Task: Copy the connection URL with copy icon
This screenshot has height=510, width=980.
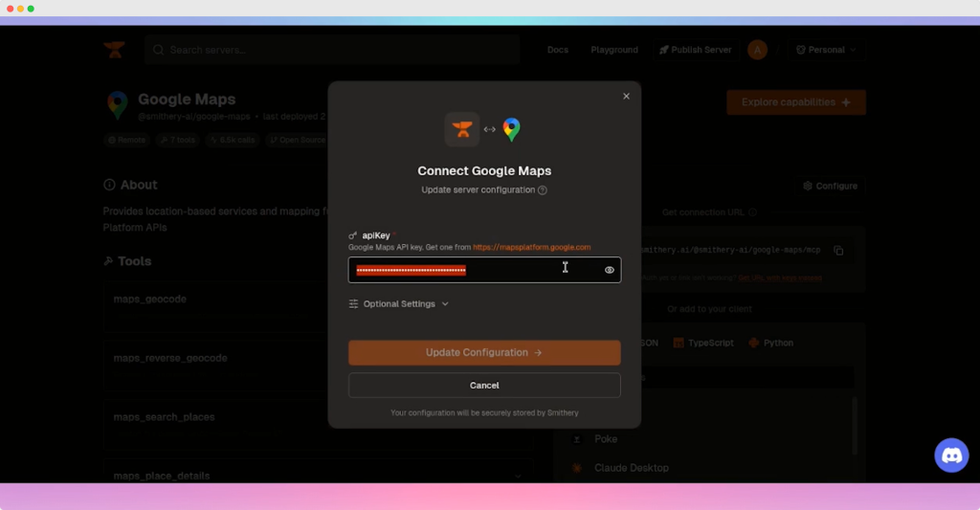Action: pos(838,251)
